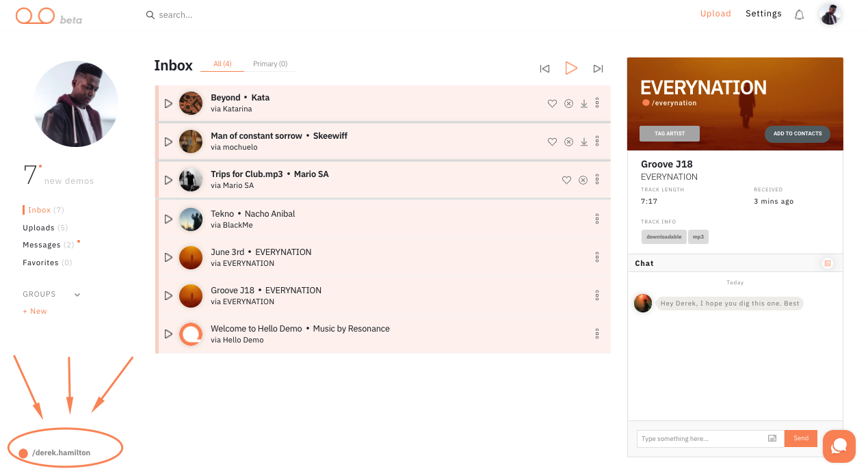Skip to previous track in Inbox
Image resolution: width=868 pixels, height=471 pixels.
[544, 68]
